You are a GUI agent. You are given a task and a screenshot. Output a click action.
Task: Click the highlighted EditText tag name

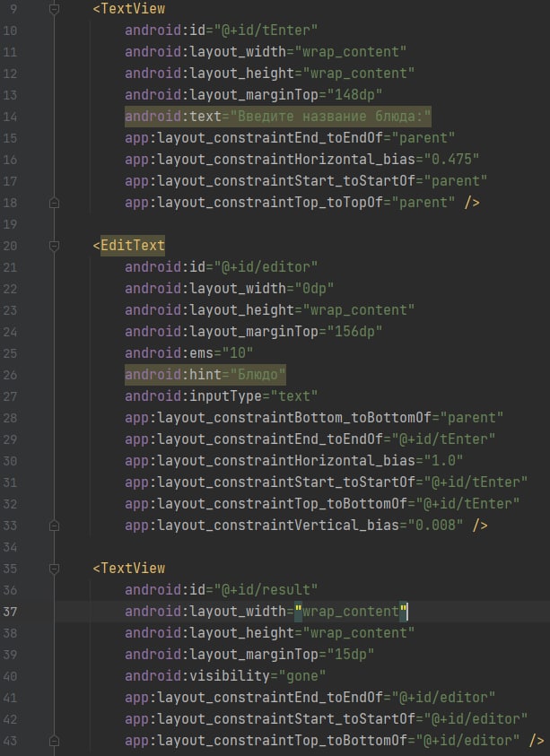point(133,246)
